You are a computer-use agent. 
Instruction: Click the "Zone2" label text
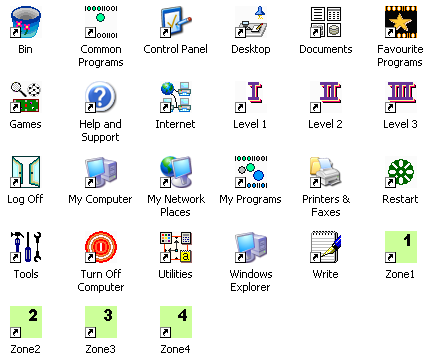(25, 349)
